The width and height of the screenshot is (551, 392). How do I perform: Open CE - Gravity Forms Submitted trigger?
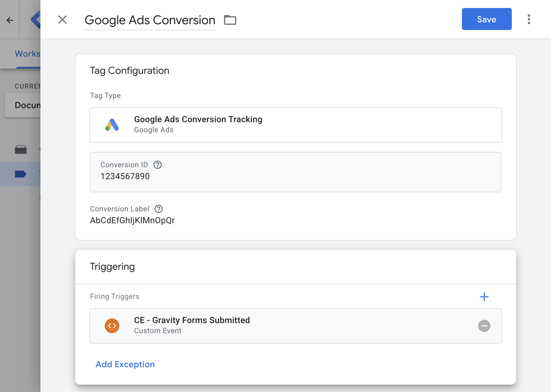tap(295, 326)
